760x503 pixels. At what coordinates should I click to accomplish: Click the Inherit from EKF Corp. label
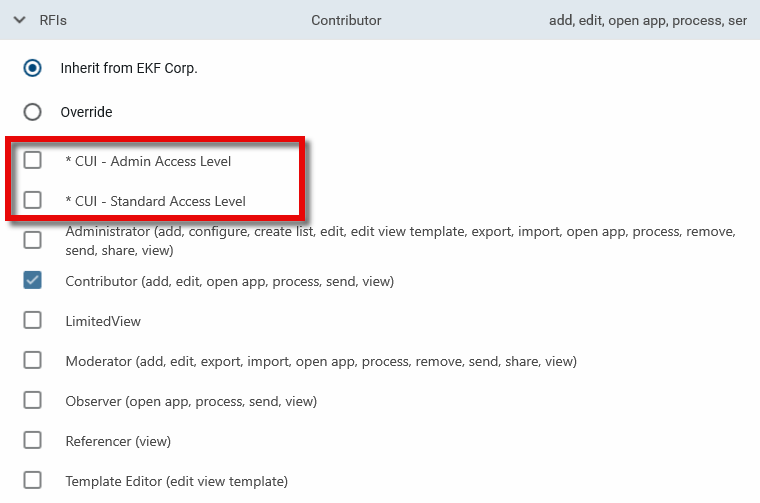[129, 69]
